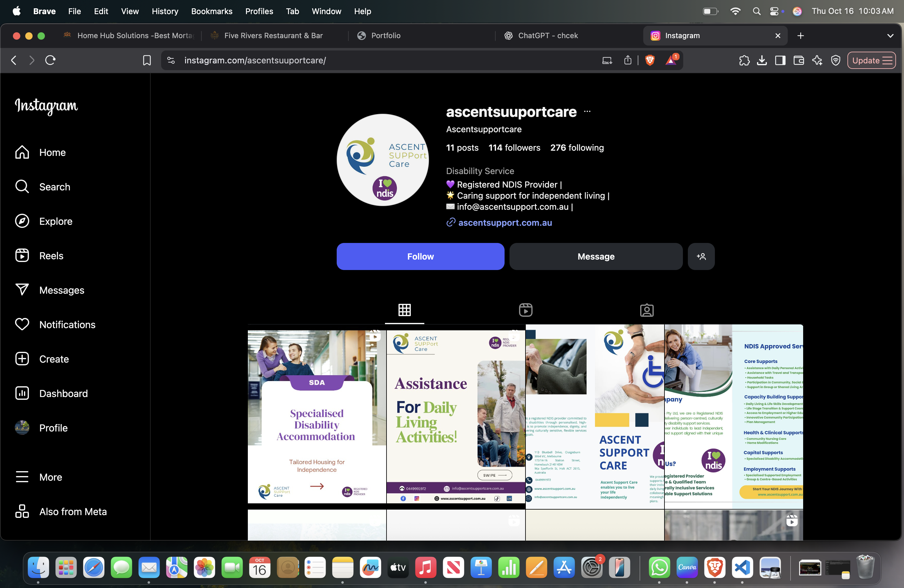
Task: Open Messages paper plane icon
Action: click(x=22, y=290)
